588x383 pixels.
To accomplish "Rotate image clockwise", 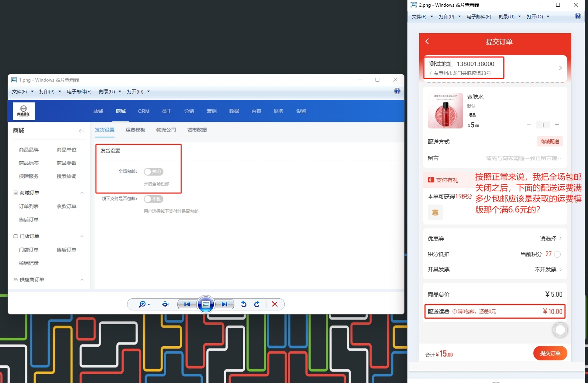I will (257, 305).
